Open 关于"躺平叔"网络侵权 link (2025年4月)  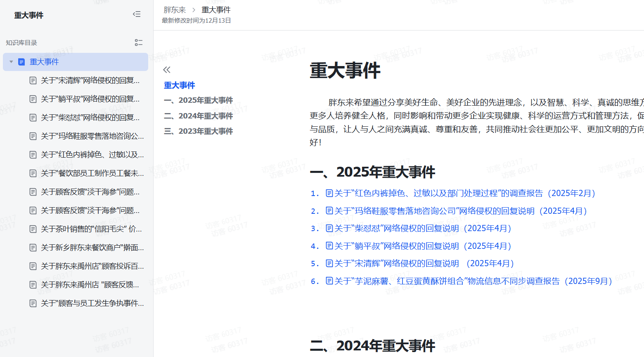[x=422, y=246]
